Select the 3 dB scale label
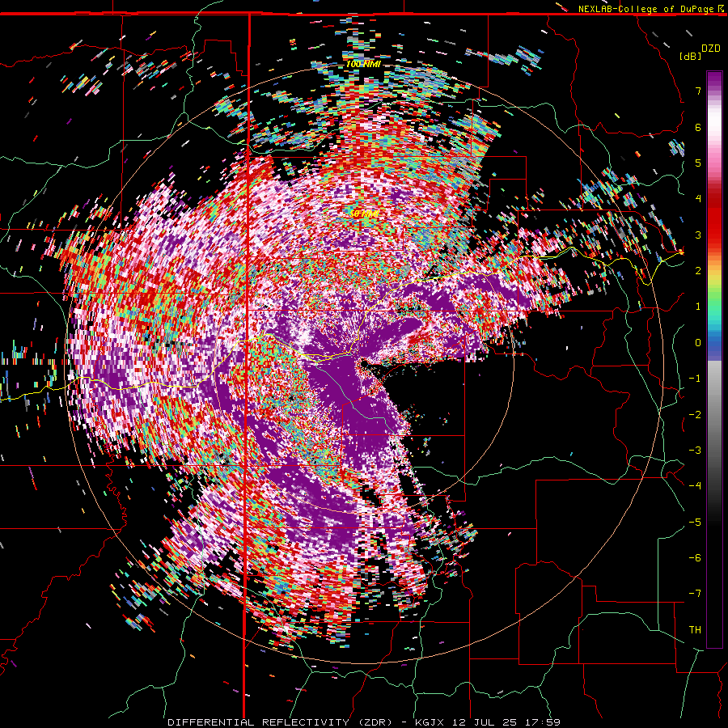 pos(698,235)
